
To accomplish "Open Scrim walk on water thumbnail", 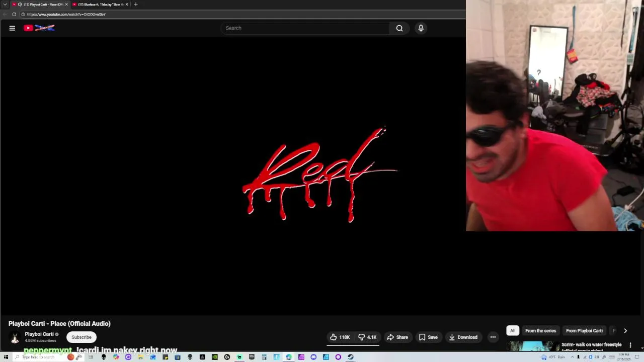I will pos(532,346).
